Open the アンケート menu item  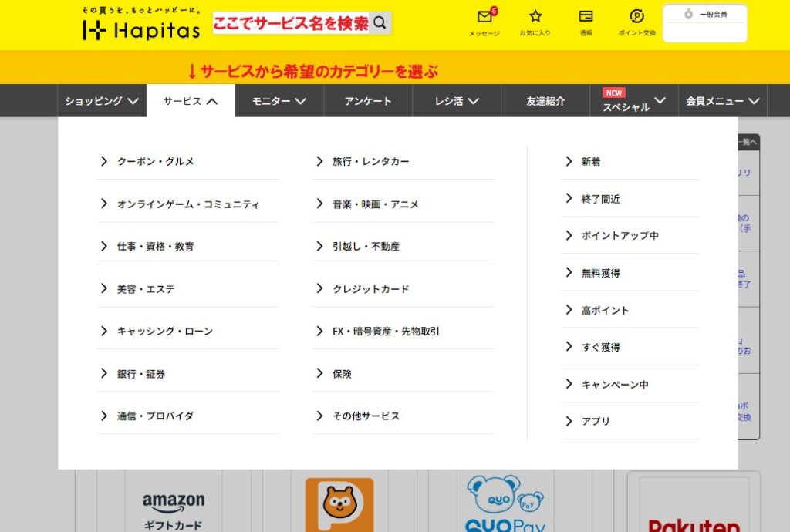pyautogui.click(x=368, y=101)
